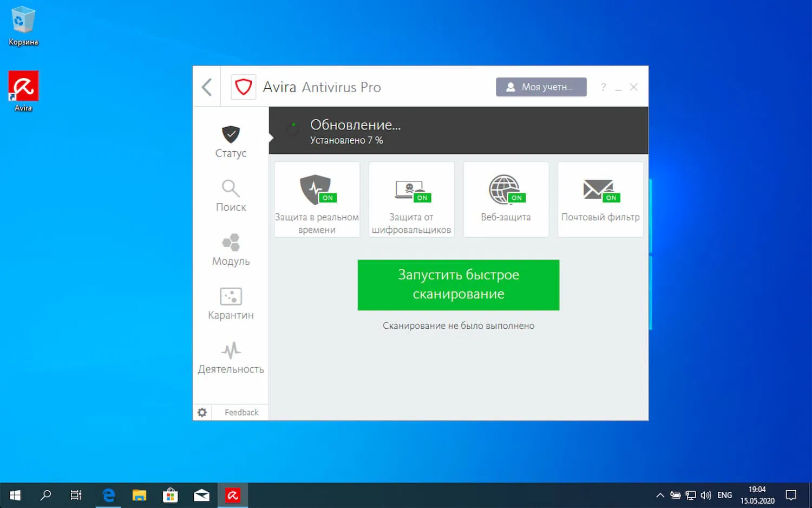Open the help via the question mark

pos(603,87)
